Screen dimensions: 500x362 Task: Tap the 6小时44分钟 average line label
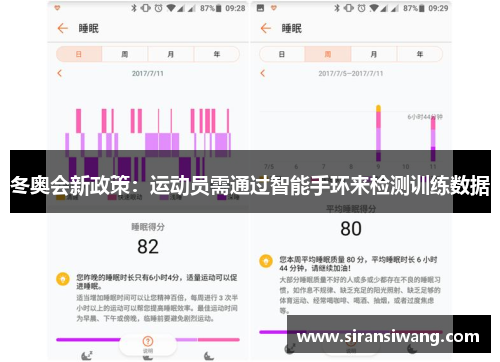(x=425, y=117)
